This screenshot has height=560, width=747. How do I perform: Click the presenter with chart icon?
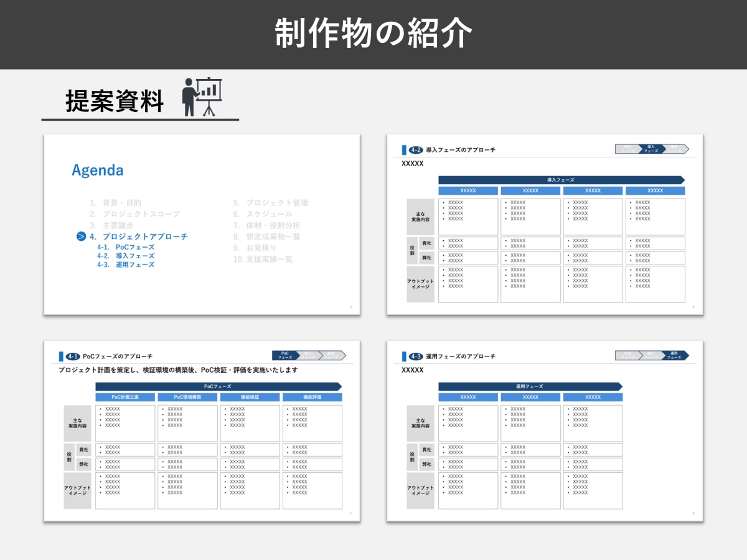[202, 96]
